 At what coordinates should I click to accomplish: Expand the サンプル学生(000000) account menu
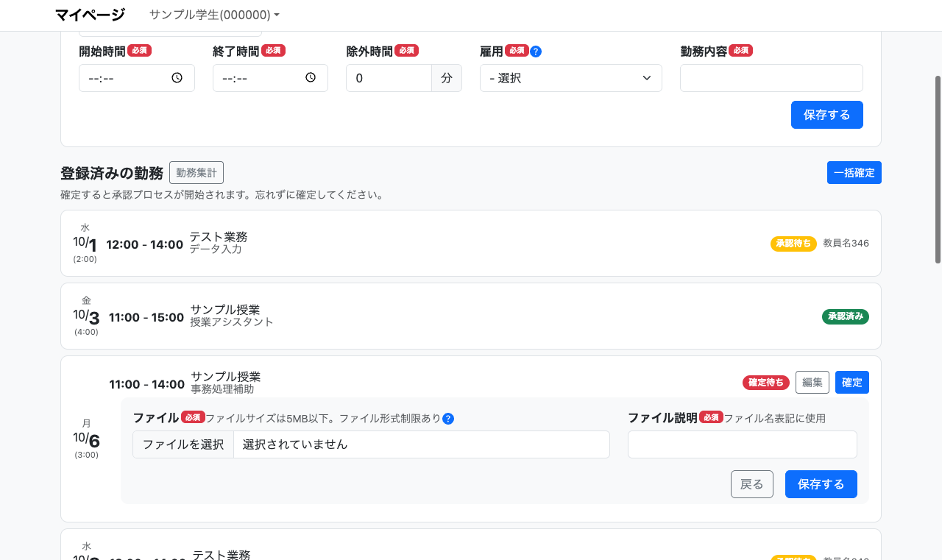(214, 15)
